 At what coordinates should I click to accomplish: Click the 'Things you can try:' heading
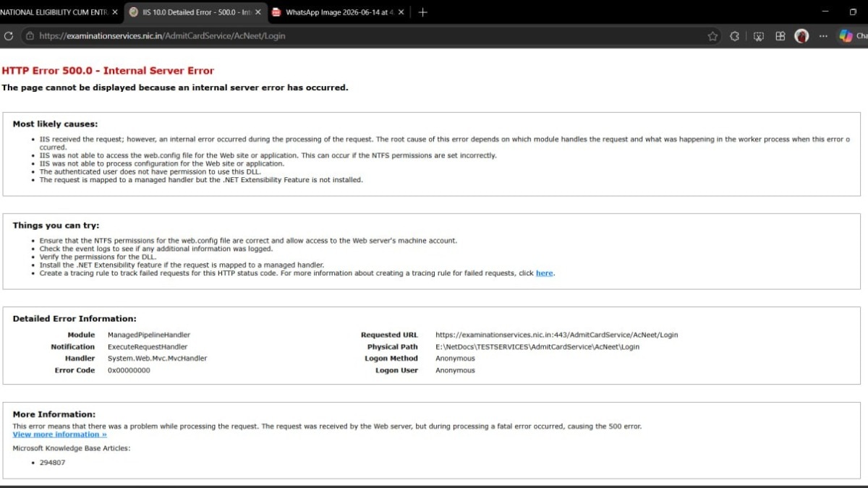coord(56,226)
